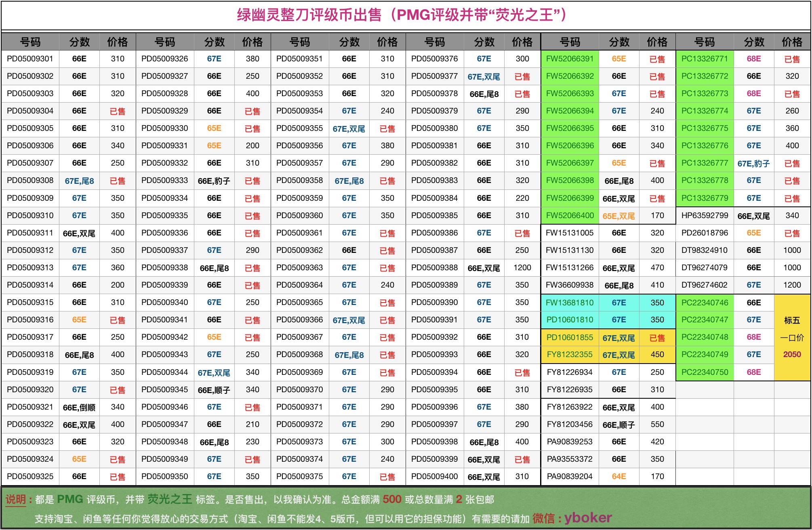Viewport: 812px width, 530px height.
Task: Click cell PA90839204
Action: [x=570, y=477]
